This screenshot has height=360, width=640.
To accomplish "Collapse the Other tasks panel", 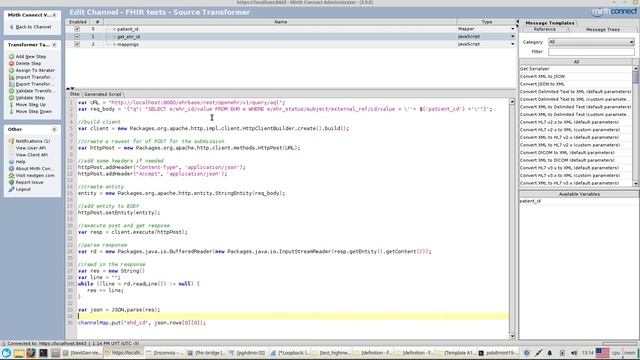I will (54, 129).
